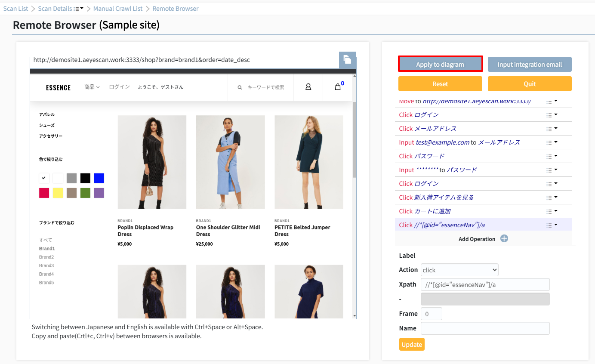Viewport: 595px width, 364px height.
Task: Select the red color swatch
Action: point(44,193)
